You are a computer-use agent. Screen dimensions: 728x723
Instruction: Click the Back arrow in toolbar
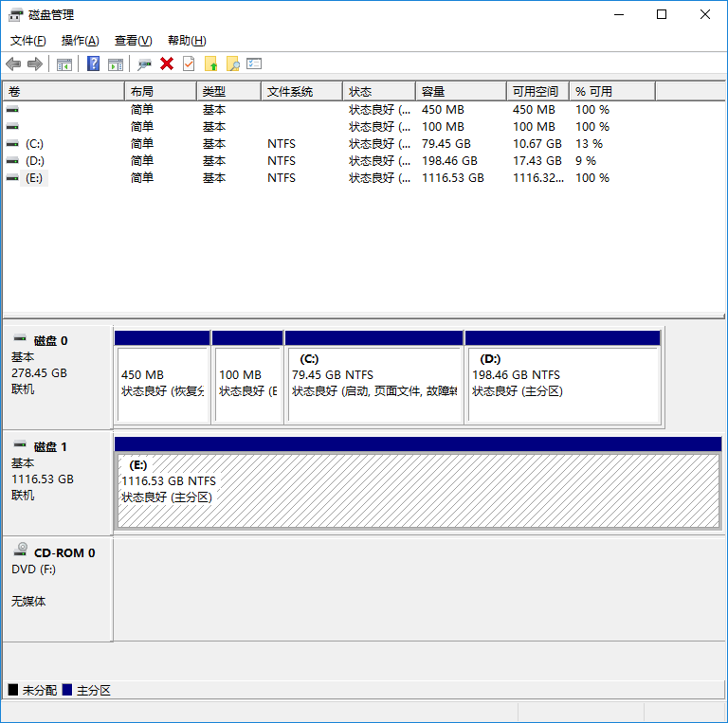tap(13, 63)
